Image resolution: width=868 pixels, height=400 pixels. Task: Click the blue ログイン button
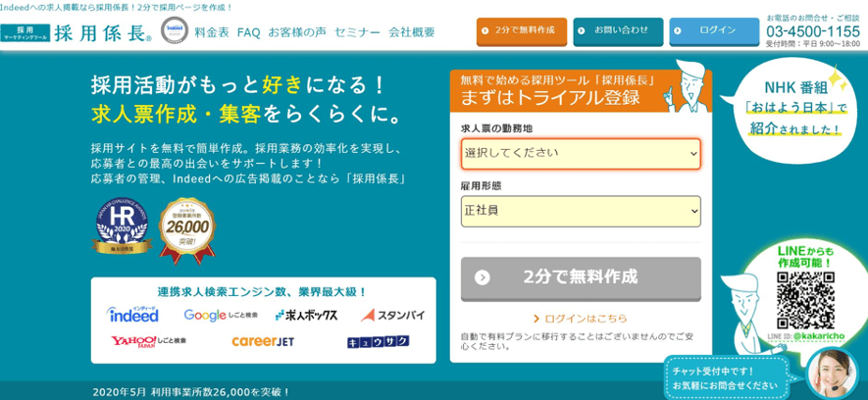point(713,31)
